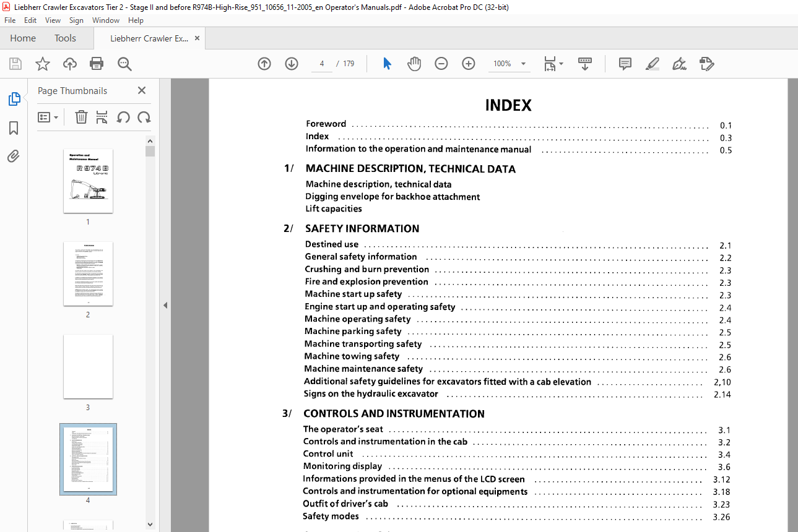Image resolution: width=798 pixels, height=532 pixels.
Task: Select page 1 cover thumbnail
Action: point(88,181)
